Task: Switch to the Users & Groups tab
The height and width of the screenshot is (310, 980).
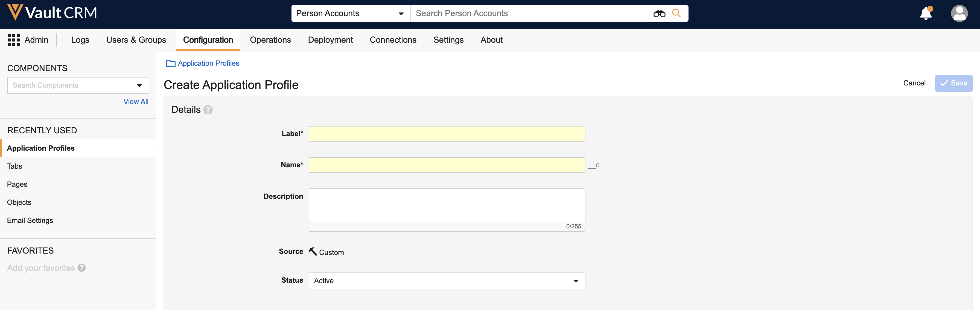Action: click(136, 40)
